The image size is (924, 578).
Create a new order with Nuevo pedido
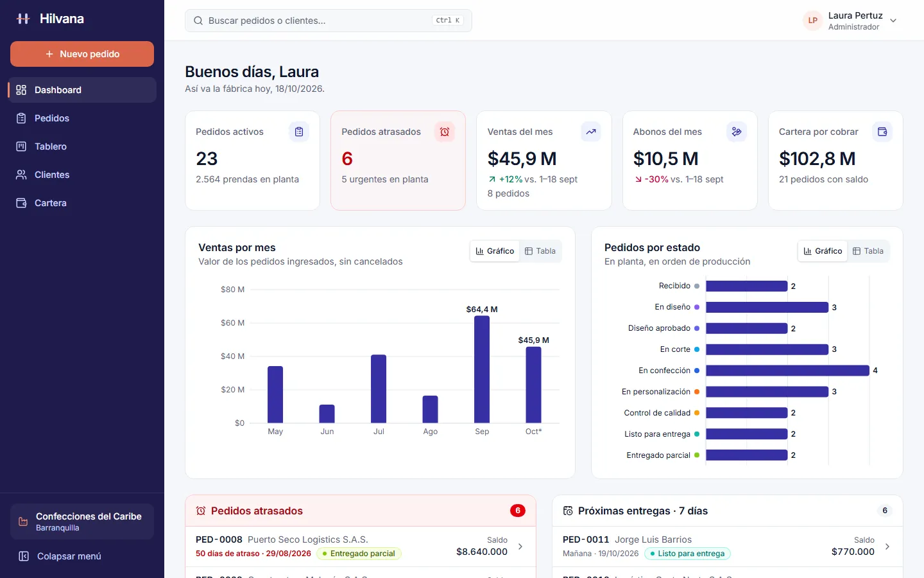[82, 54]
